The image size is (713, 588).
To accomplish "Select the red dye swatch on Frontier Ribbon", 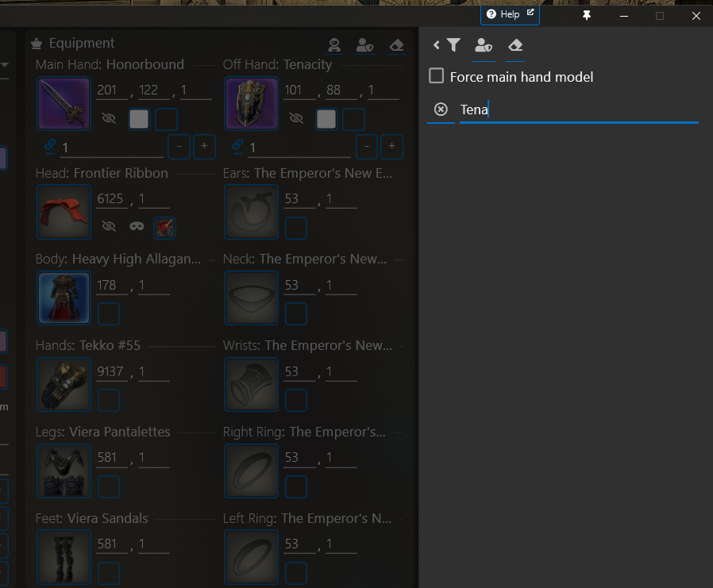I will [x=164, y=228].
